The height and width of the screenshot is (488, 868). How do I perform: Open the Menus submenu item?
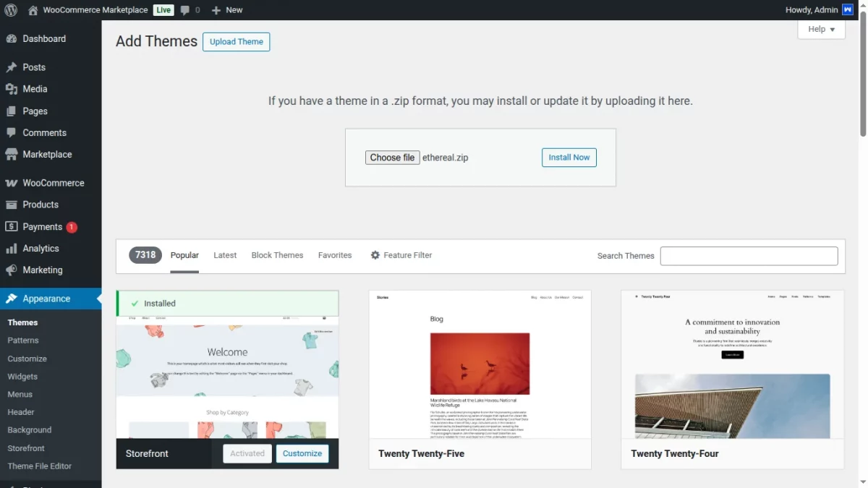20,395
